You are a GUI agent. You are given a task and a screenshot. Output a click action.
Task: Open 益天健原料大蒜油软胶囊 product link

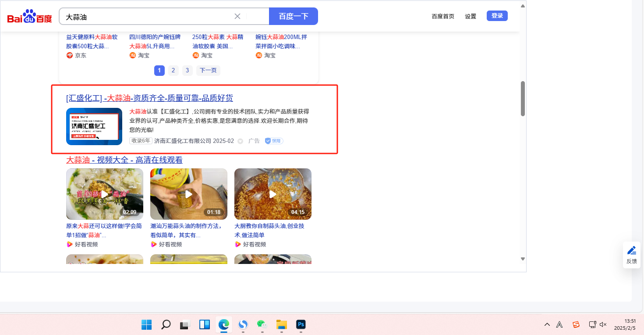pos(92,42)
